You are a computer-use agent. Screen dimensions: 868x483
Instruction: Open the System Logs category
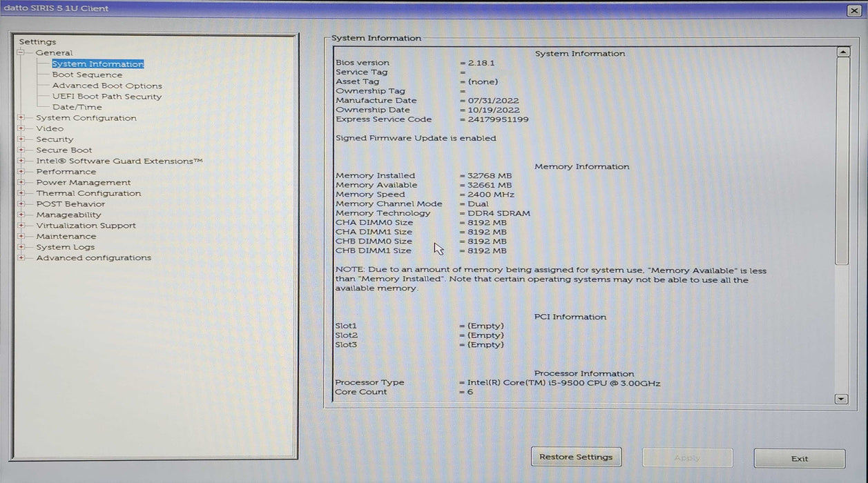pos(66,247)
